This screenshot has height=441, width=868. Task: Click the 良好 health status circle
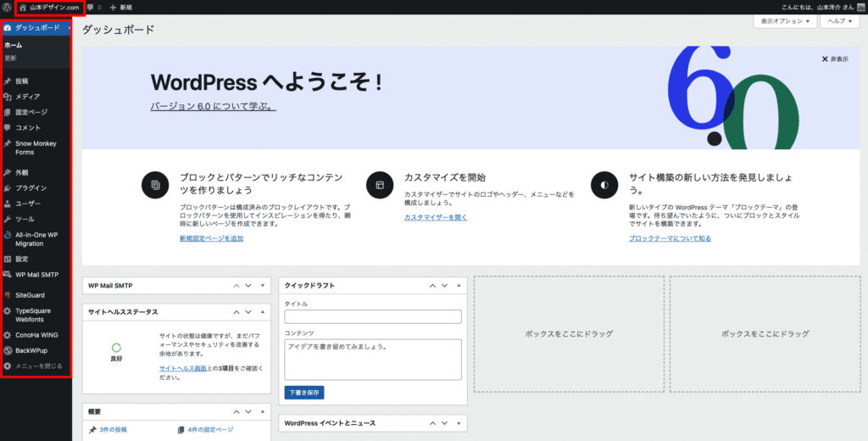(116, 348)
